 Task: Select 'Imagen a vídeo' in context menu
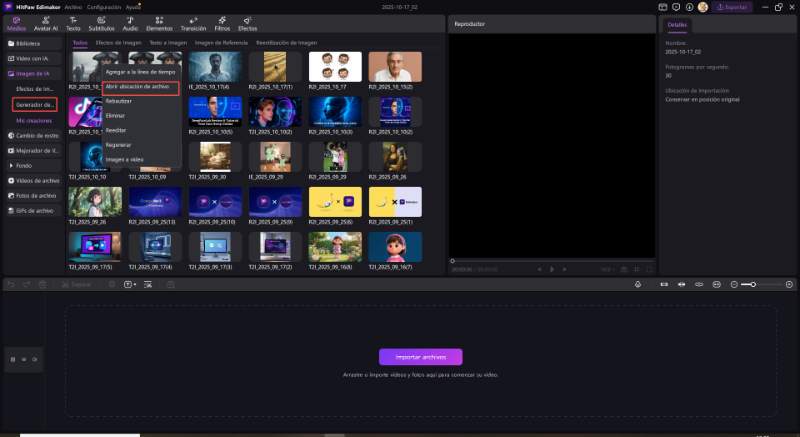point(124,159)
